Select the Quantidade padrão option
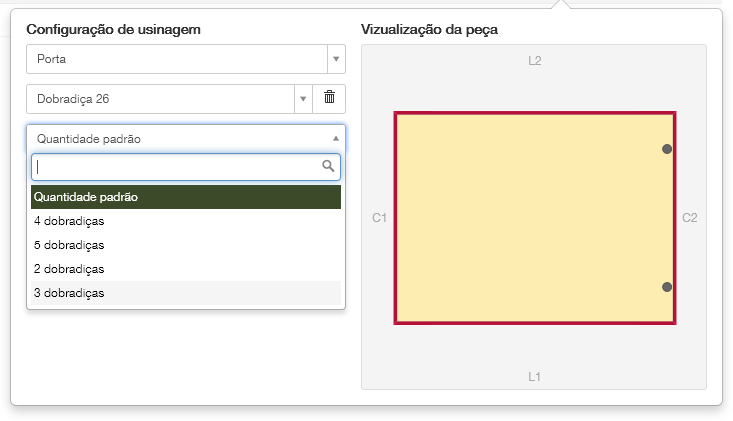733x421 pixels. pyautogui.click(x=186, y=197)
